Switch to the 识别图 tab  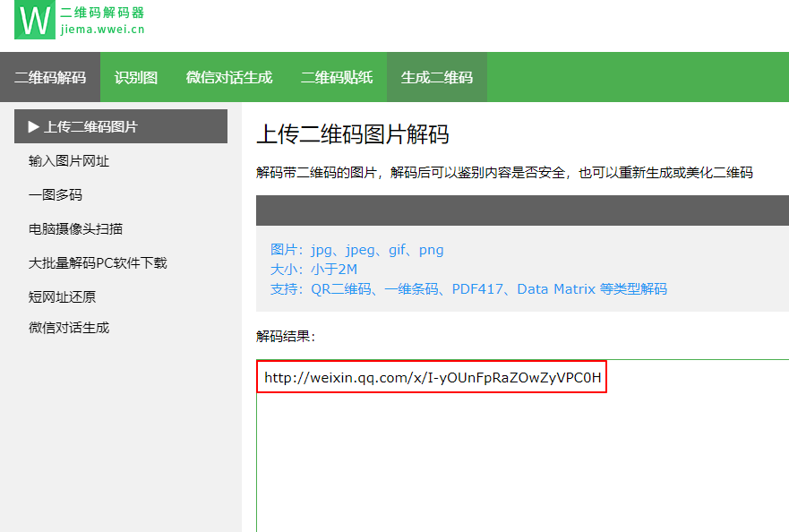point(136,78)
